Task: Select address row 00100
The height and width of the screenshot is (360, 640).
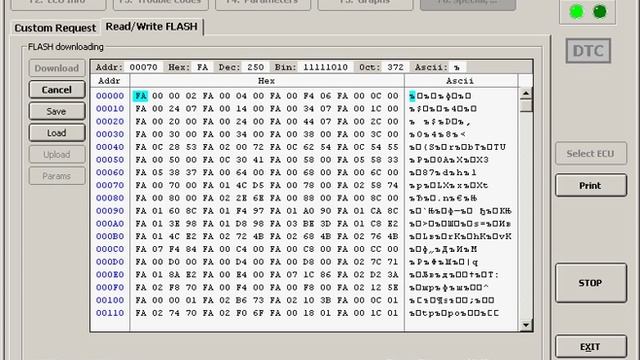Action: pyautogui.click(x=110, y=300)
